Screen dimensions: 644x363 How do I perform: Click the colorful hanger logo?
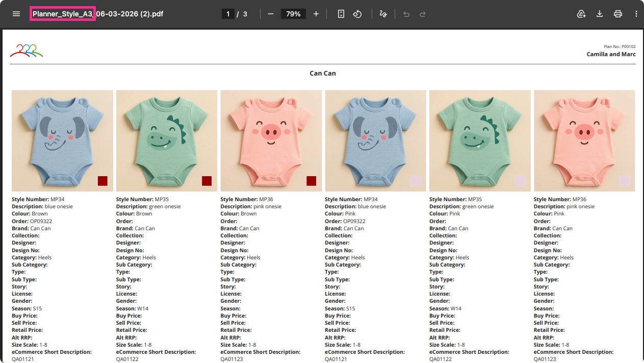click(x=27, y=50)
